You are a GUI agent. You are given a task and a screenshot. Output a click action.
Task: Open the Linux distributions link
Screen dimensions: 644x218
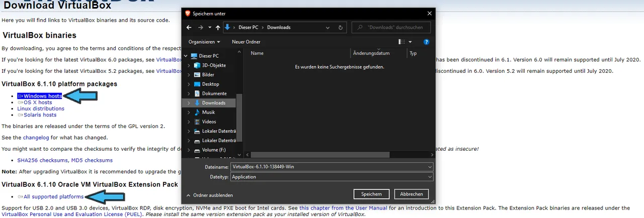coord(41,108)
